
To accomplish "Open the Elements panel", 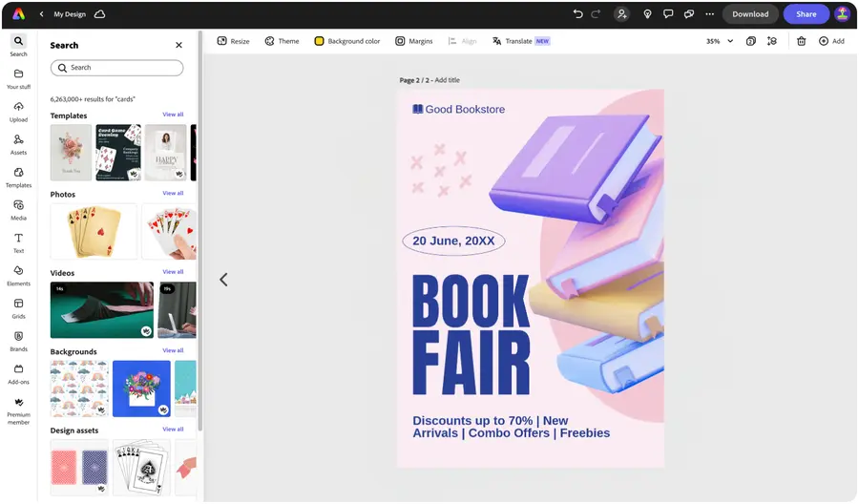I will click(19, 276).
